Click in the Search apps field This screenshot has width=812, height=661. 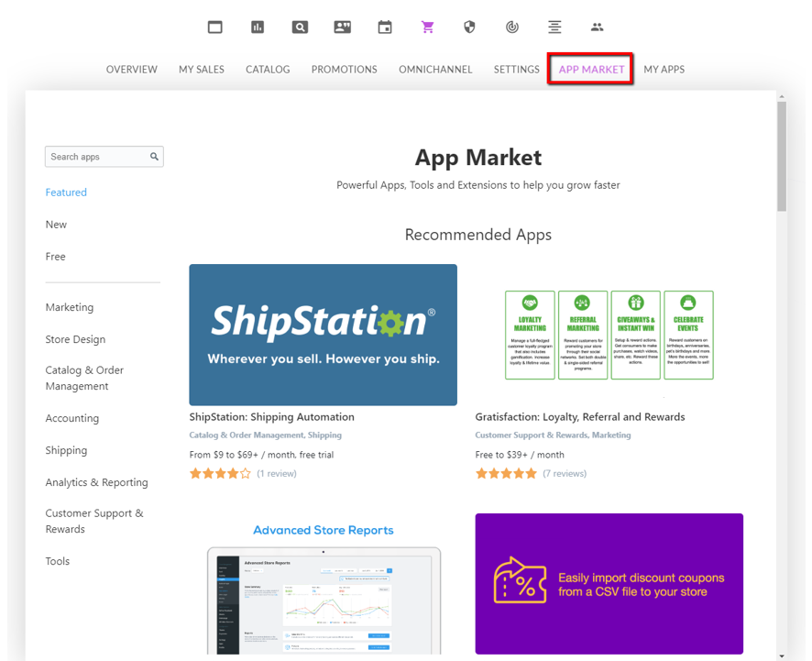click(104, 157)
